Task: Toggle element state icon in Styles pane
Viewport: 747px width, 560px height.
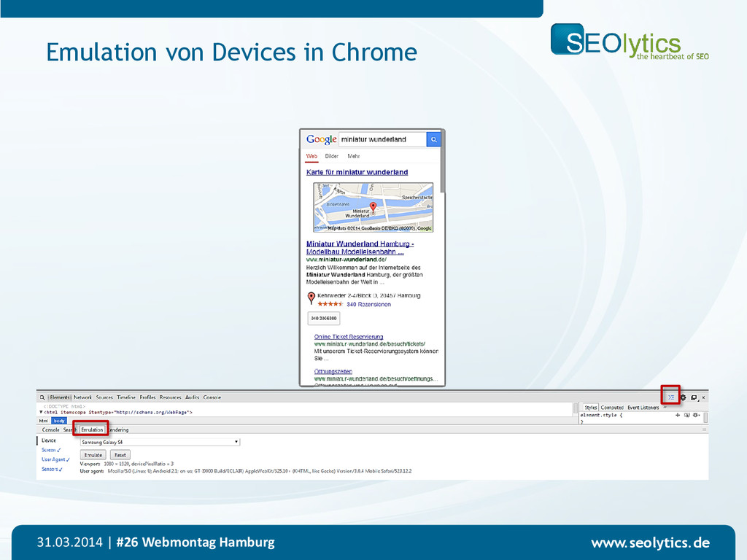Action: click(x=686, y=415)
